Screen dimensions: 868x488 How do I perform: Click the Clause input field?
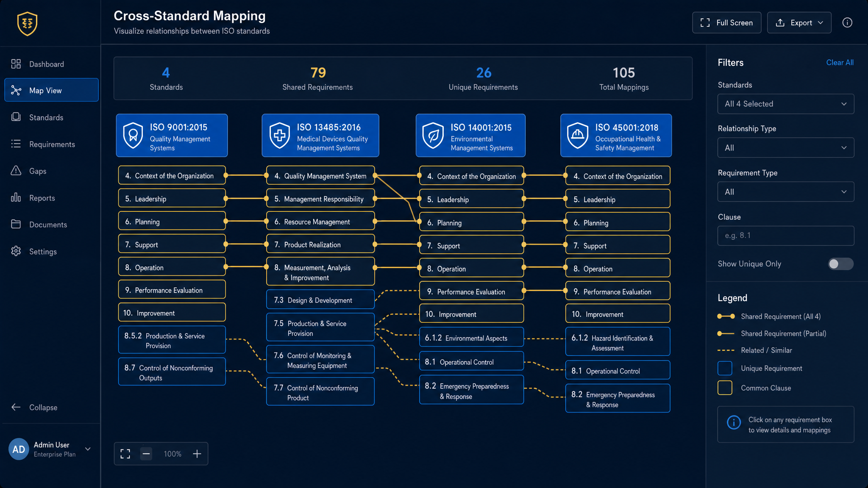[786, 236]
